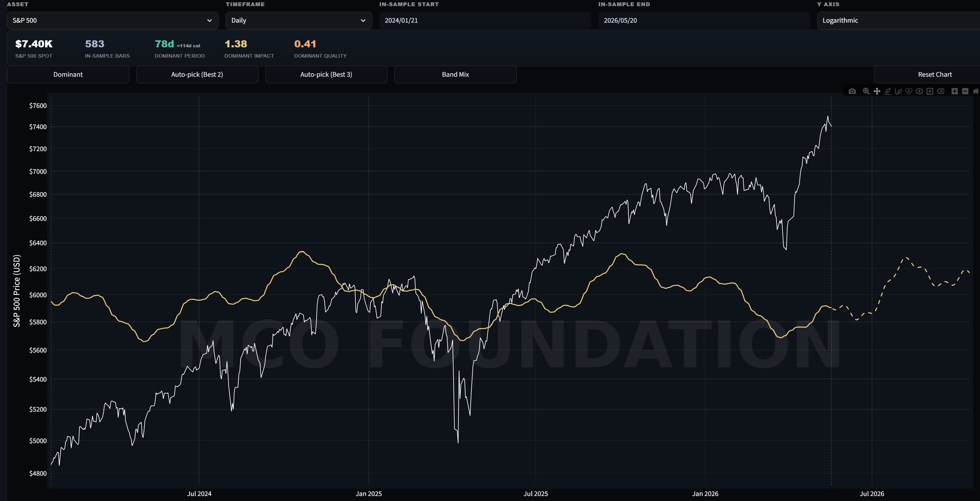Click the DOMINANT IMPACT label

point(249,56)
